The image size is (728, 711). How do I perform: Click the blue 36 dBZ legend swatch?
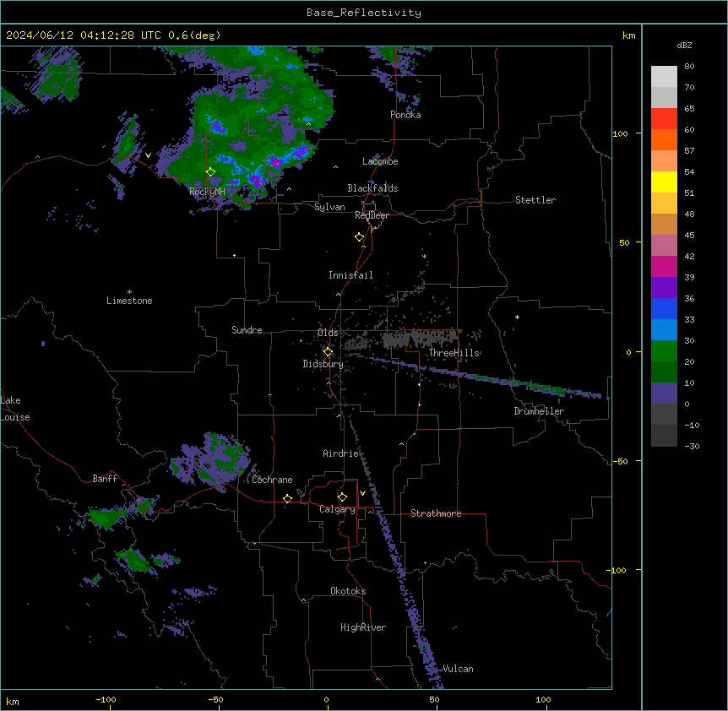(x=664, y=308)
